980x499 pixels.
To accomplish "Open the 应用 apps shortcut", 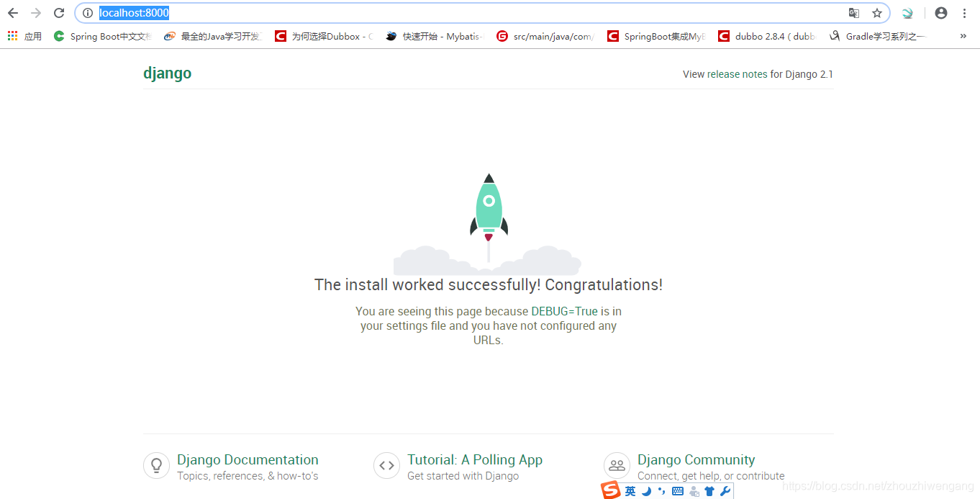I will coord(24,36).
